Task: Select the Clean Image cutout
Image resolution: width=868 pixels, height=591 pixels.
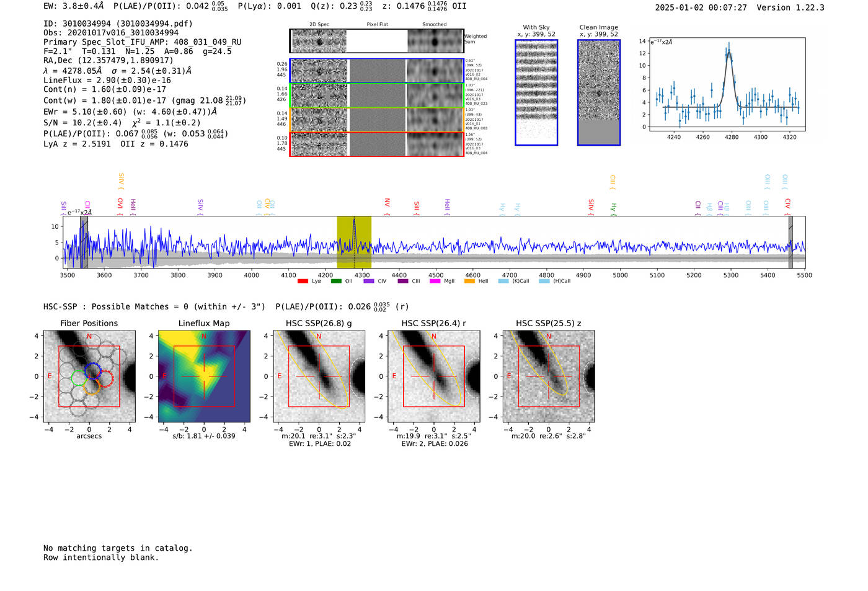Action: tap(599, 92)
